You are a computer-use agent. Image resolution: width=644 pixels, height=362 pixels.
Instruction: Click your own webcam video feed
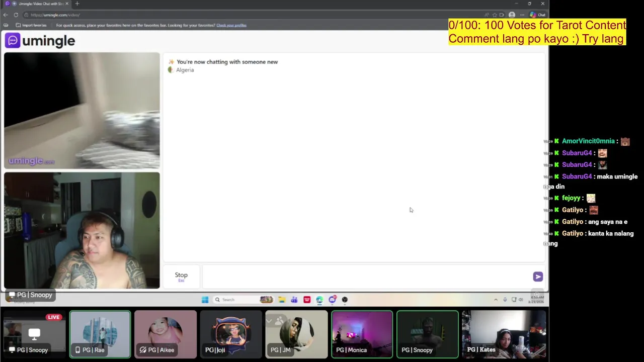pos(82,230)
